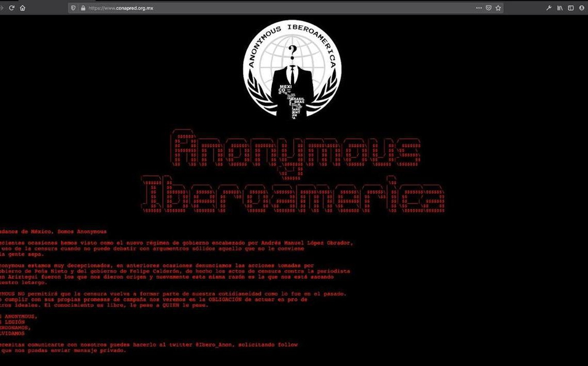Image resolution: width=588 pixels, height=366 pixels.
Task: Go forward with the forward arrow
Action: pyautogui.click(x=1, y=8)
